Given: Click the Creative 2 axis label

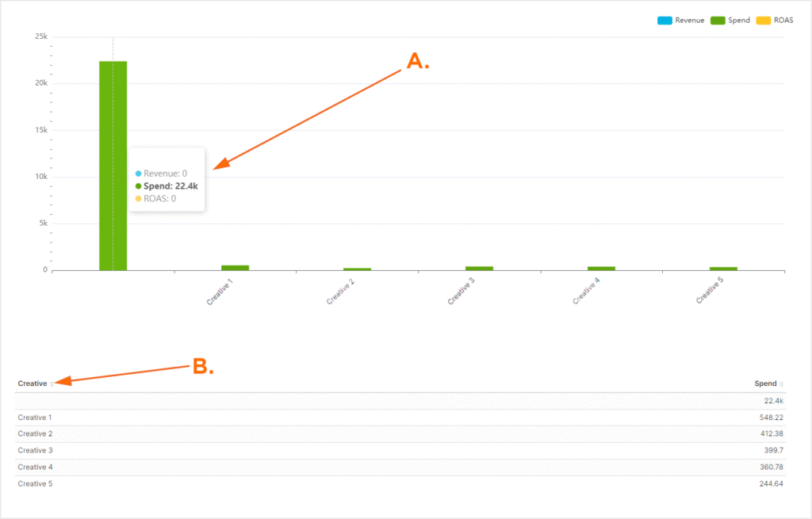Looking at the screenshot, I should coord(340,292).
